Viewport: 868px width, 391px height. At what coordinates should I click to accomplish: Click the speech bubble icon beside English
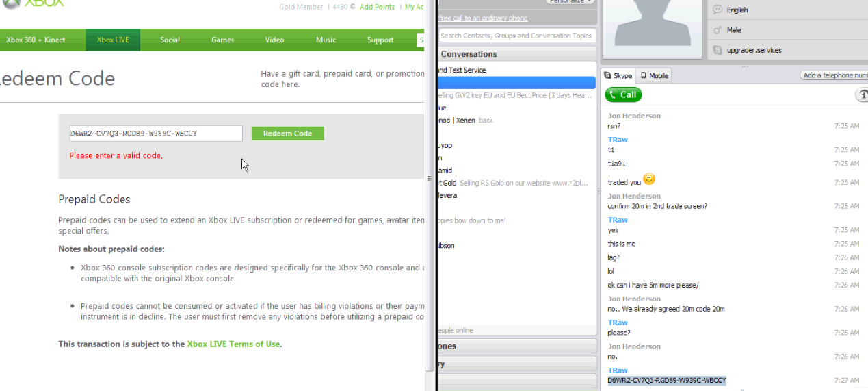[718, 10]
